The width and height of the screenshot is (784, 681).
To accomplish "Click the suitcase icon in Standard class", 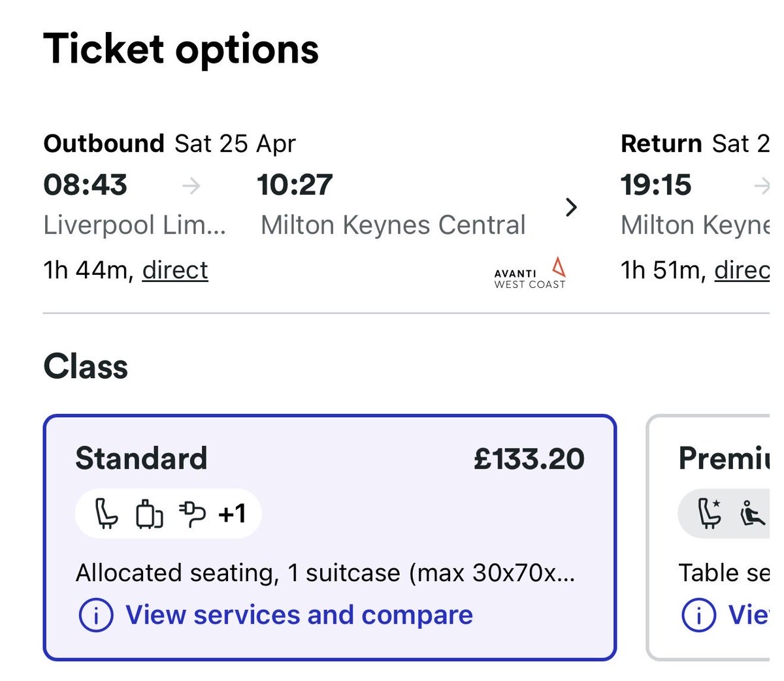I will pos(149,514).
